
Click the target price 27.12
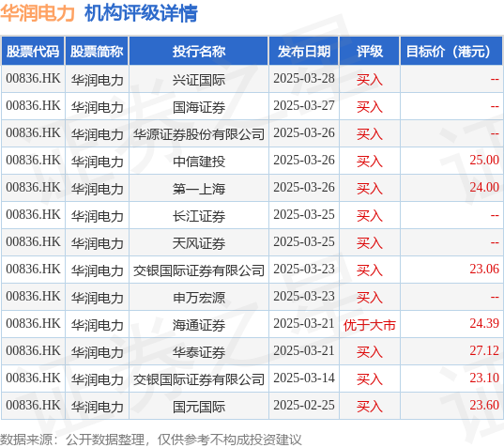tap(484, 350)
